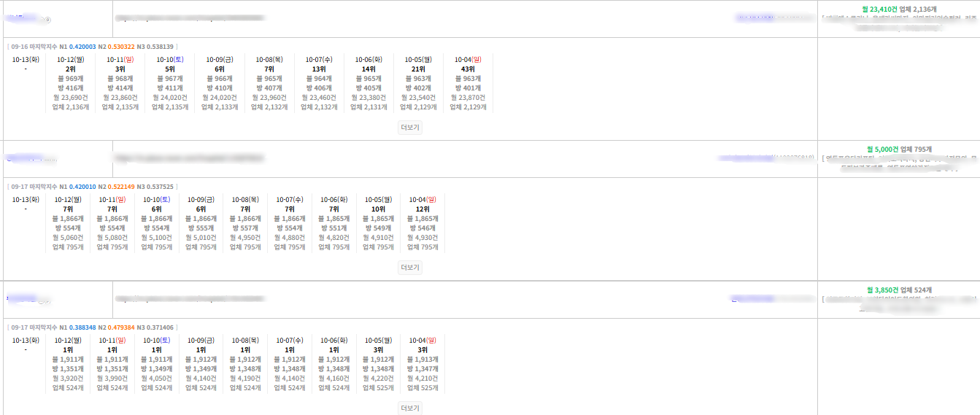Click the 21위 rank cell

(x=418, y=69)
